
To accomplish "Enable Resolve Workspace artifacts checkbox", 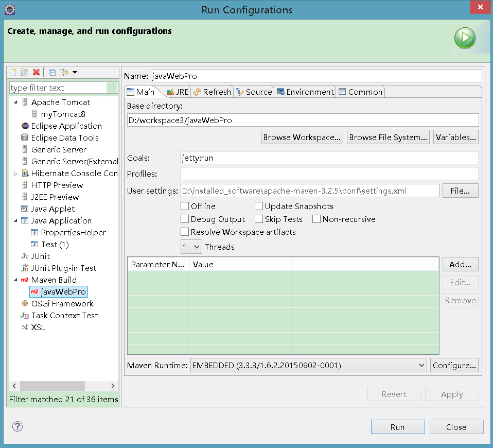I will [x=185, y=232].
